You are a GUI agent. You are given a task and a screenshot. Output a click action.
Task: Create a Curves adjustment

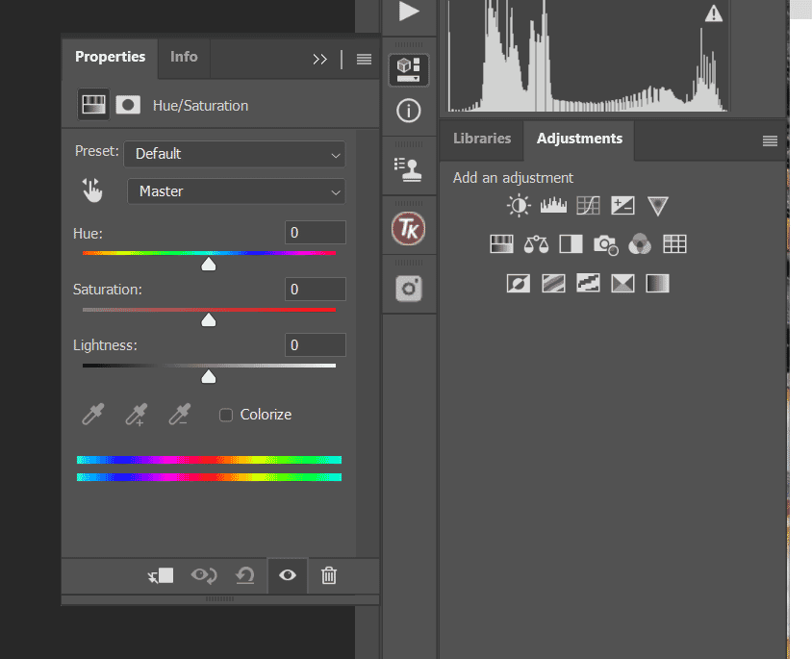pyautogui.click(x=587, y=205)
